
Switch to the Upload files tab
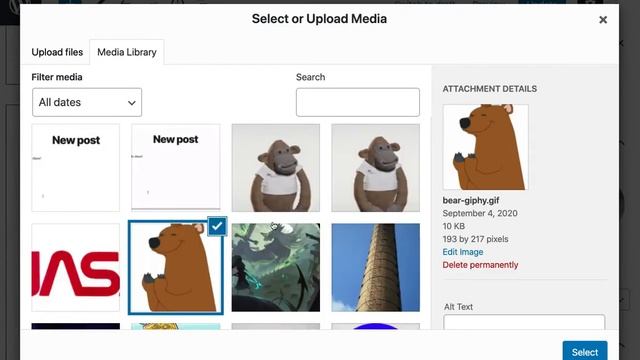point(57,52)
